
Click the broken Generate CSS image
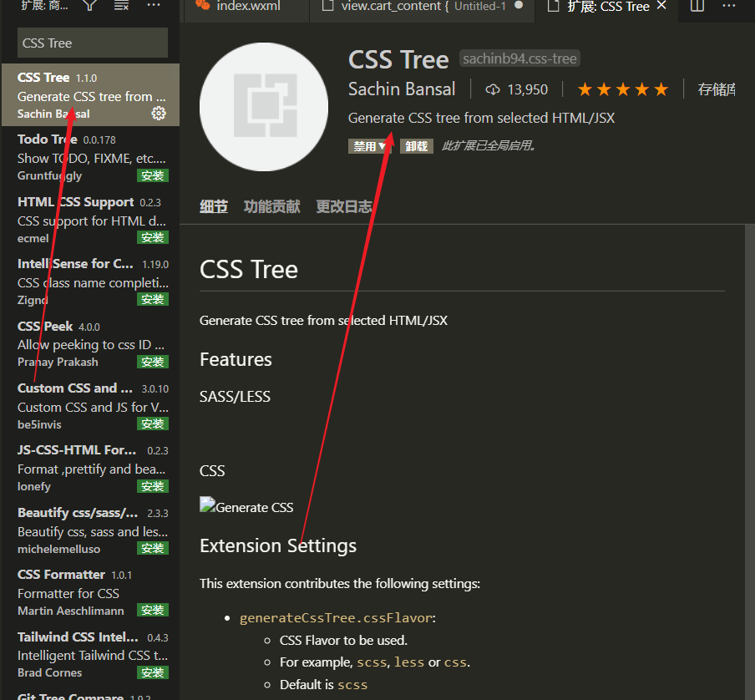[x=246, y=506]
